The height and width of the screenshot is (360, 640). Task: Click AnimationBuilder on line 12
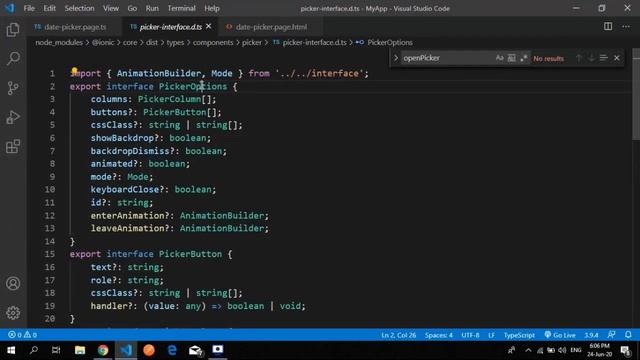(222, 216)
